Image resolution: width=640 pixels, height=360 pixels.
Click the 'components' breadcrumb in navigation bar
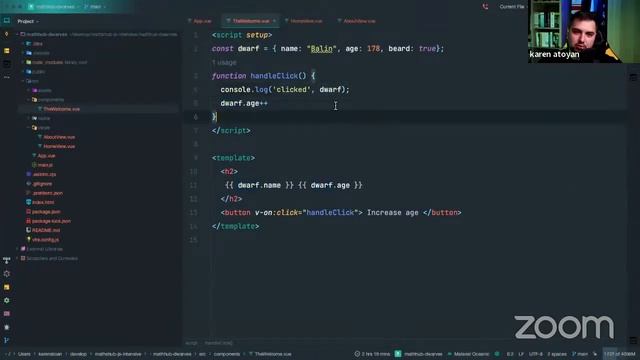coord(227,354)
